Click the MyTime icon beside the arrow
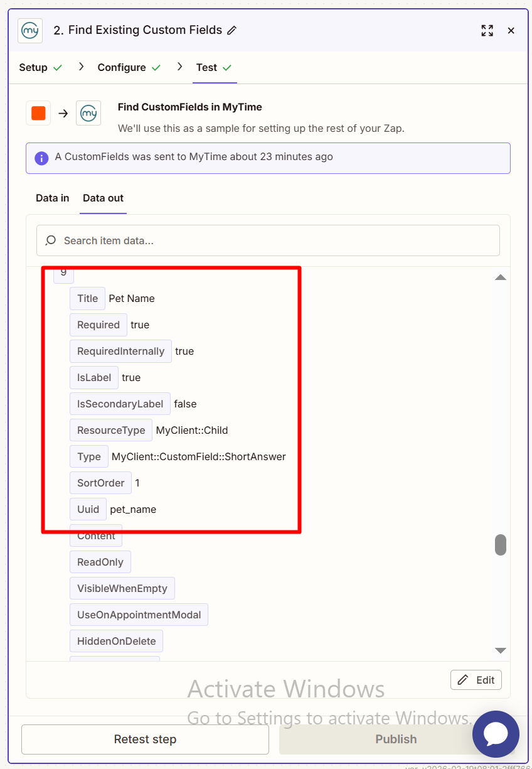This screenshot has width=532, height=769. [x=88, y=113]
